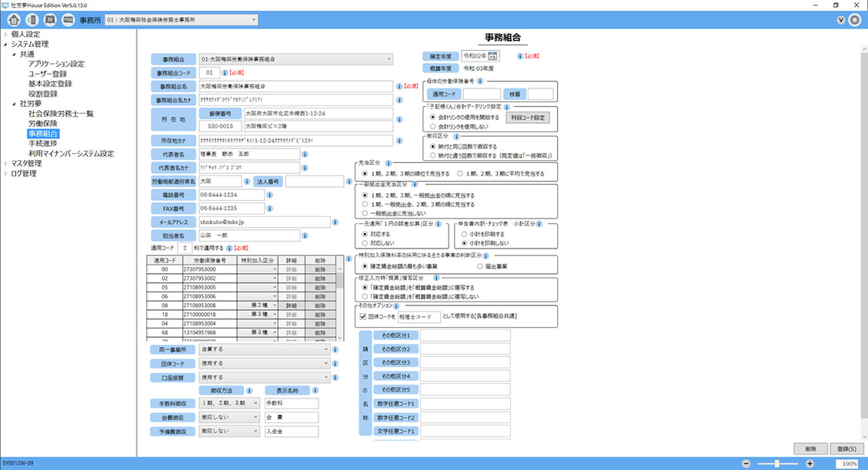Go to the home screen icon
The image size is (868, 470).
point(14,20)
